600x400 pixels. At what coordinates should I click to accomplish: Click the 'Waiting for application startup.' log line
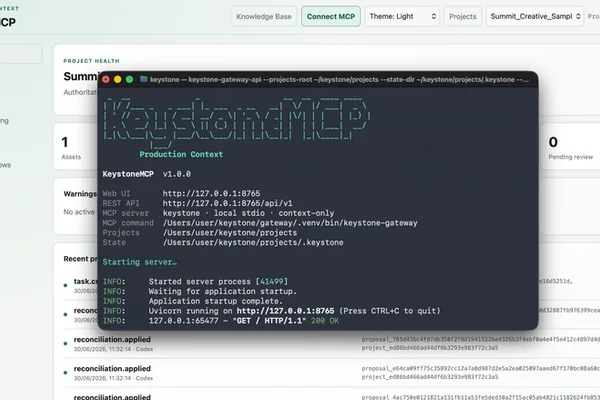(x=223, y=291)
